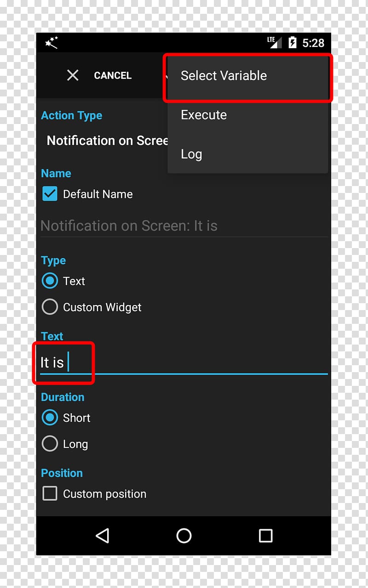Image resolution: width=368 pixels, height=588 pixels.
Task: Tap the Android back navigation icon
Action: [x=102, y=536]
